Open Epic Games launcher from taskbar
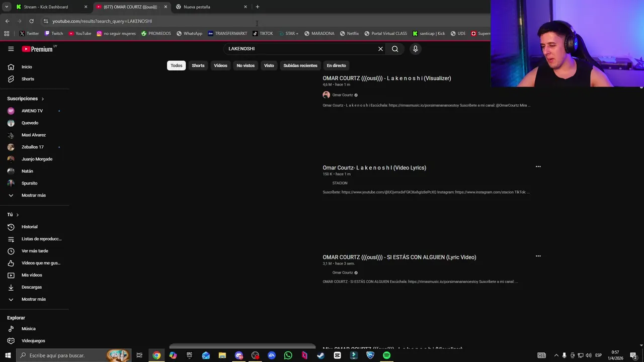The image size is (644, 362). [x=189, y=355]
